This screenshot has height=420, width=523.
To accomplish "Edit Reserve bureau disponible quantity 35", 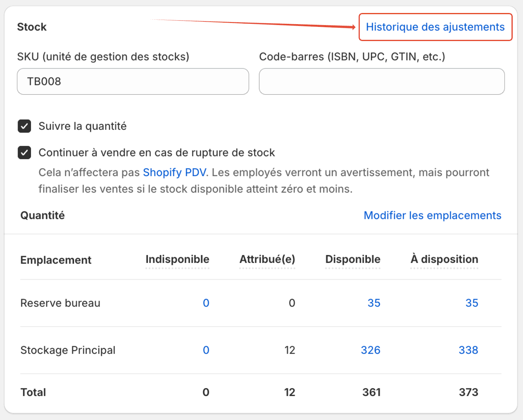I will 374,303.
